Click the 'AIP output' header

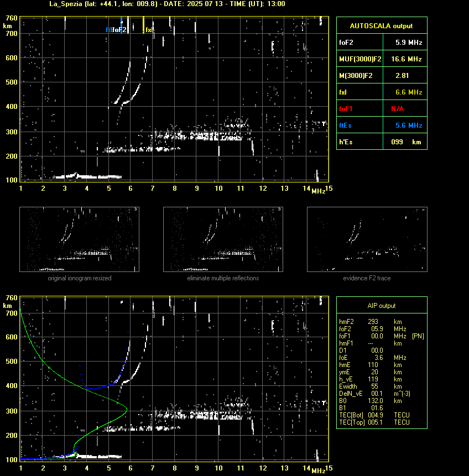coord(382,306)
